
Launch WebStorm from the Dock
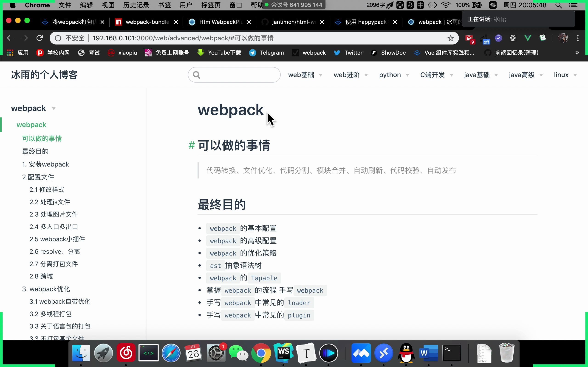point(283,353)
